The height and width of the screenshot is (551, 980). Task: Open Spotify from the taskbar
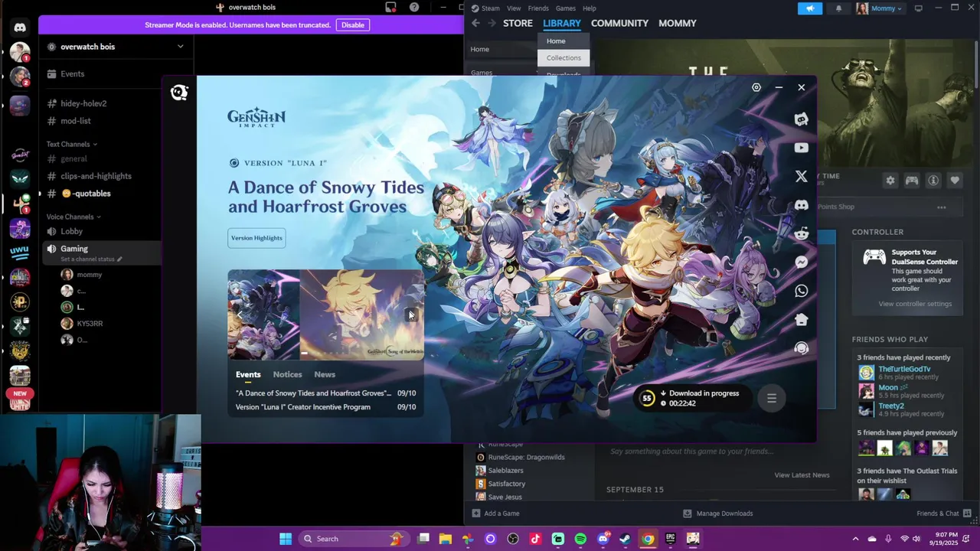(580, 539)
